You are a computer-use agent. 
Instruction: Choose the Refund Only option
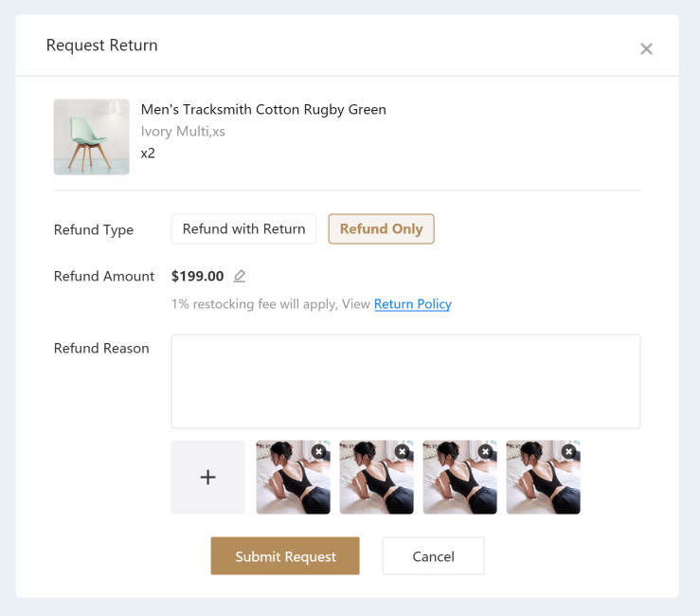[x=381, y=229]
